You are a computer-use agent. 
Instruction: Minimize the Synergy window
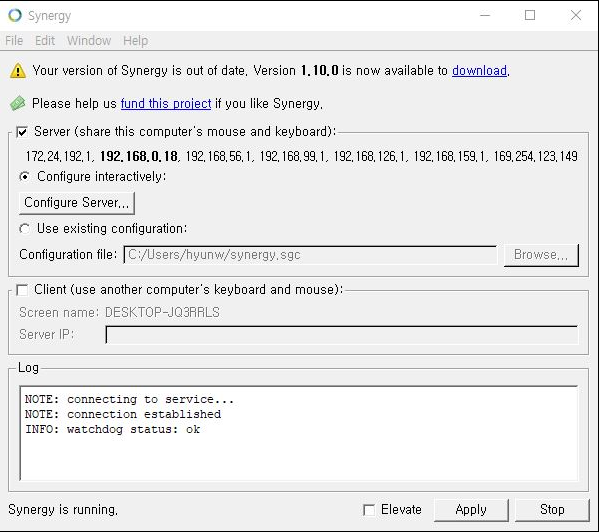pos(485,15)
